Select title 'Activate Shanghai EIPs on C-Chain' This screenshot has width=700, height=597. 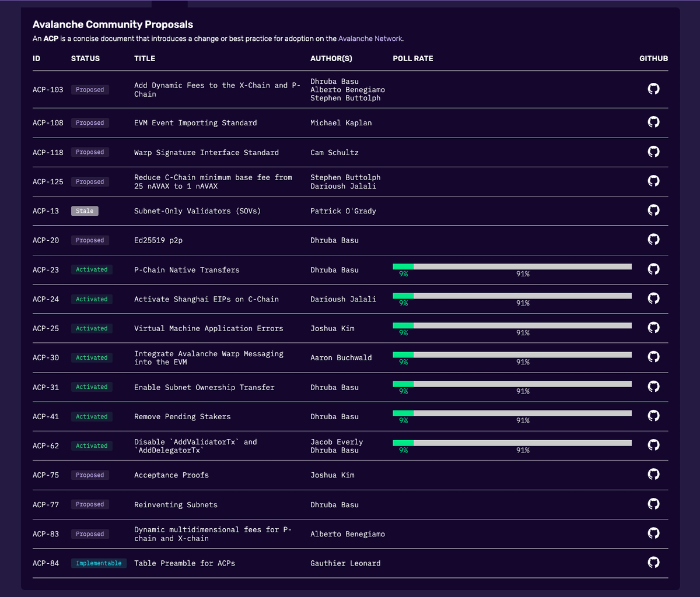tap(206, 299)
